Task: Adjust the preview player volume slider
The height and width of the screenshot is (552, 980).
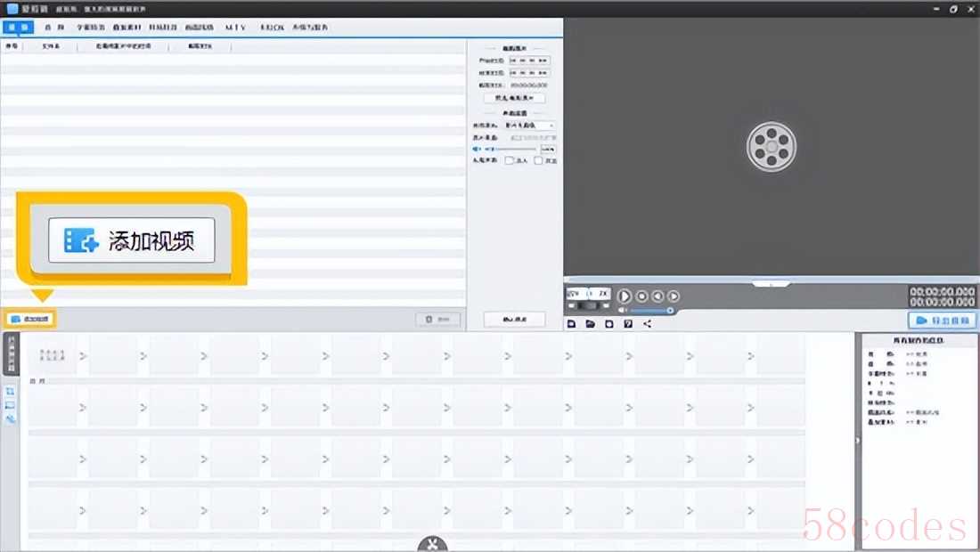Action: tap(651, 311)
